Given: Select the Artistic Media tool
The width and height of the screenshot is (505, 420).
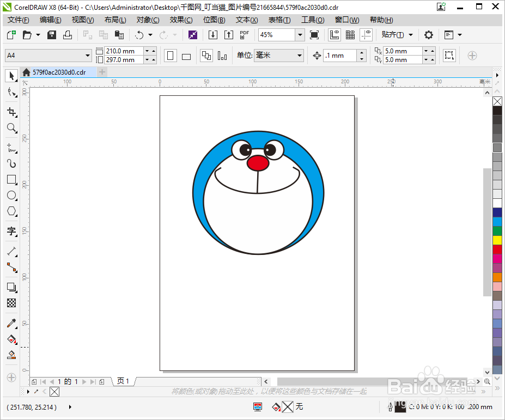Looking at the screenshot, I should click(11, 163).
